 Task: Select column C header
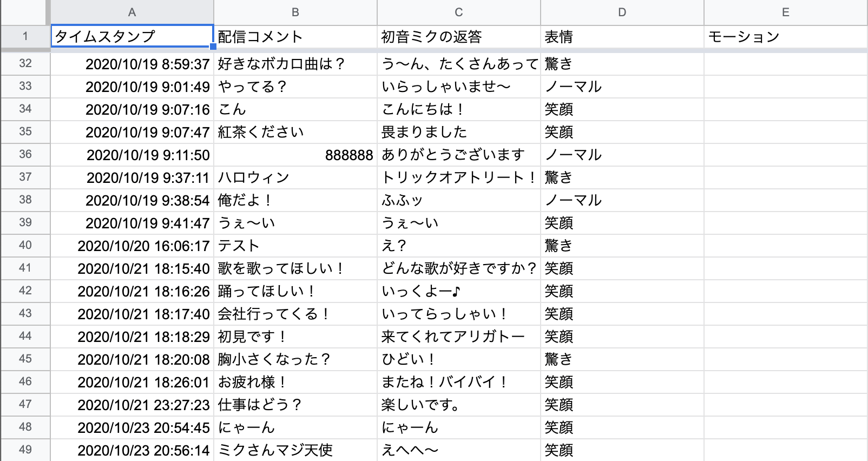459,12
